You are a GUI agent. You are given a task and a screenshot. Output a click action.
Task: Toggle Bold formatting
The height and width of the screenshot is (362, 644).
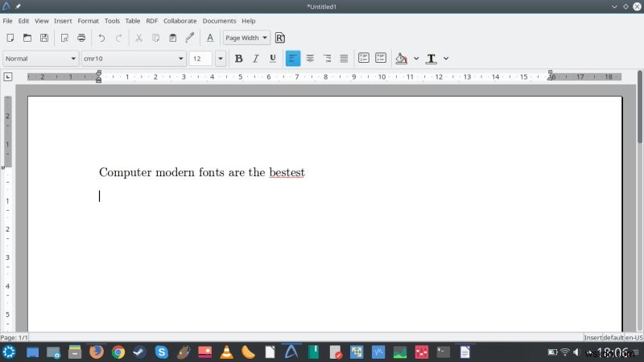(238, 58)
